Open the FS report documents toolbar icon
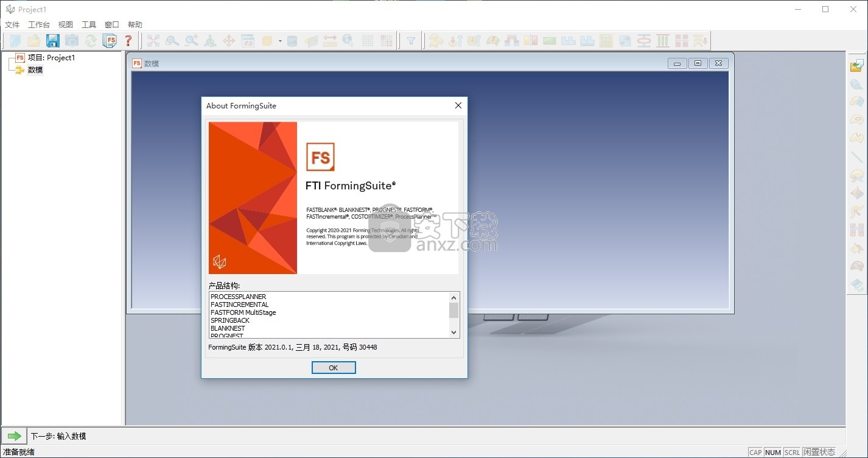 tap(110, 41)
